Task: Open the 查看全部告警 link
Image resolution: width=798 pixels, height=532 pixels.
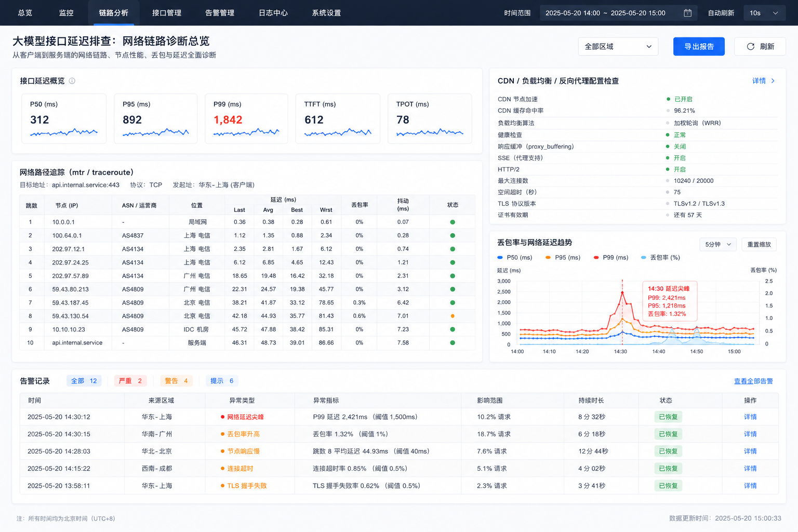Action: [x=753, y=381]
